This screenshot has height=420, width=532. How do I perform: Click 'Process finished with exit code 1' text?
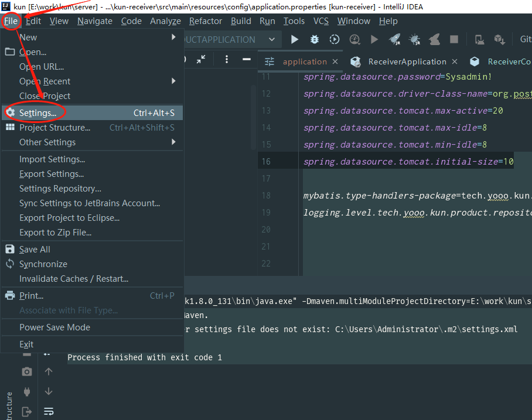pos(145,357)
